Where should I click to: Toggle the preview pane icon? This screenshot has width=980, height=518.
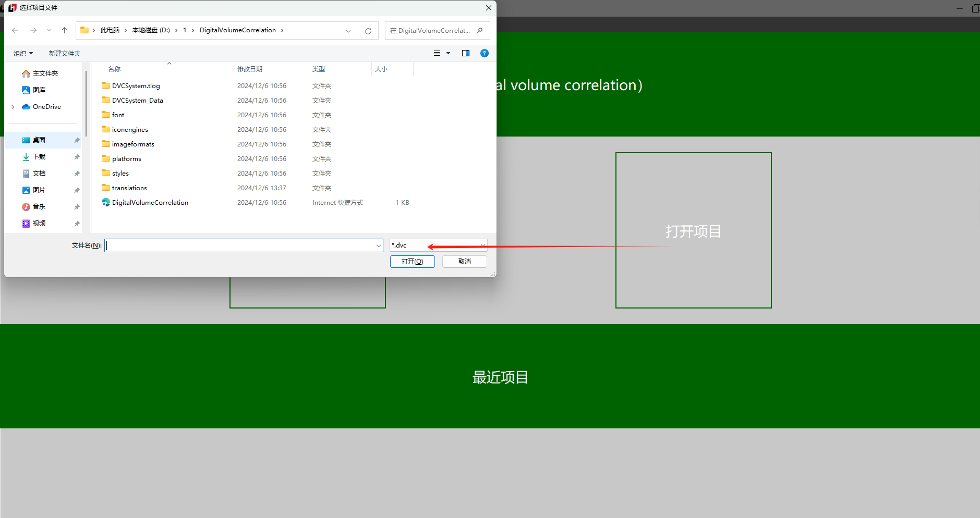pyautogui.click(x=465, y=53)
